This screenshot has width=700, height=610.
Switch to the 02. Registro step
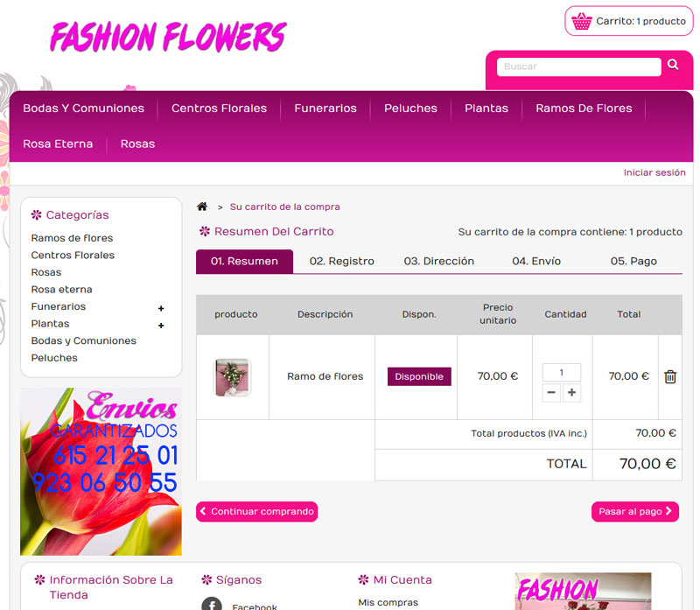pos(341,261)
